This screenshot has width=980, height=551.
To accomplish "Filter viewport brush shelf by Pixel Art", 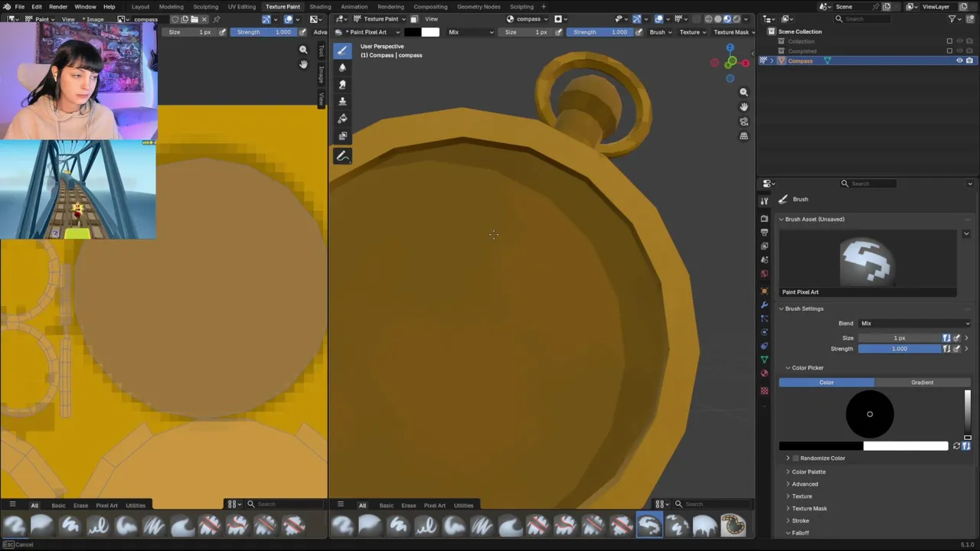I will coord(434,505).
